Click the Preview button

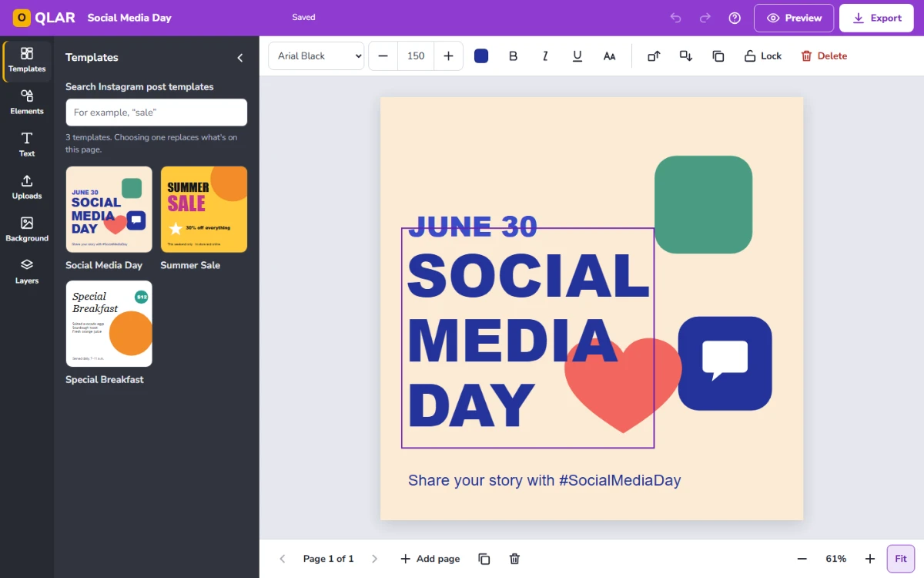[794, 18]
